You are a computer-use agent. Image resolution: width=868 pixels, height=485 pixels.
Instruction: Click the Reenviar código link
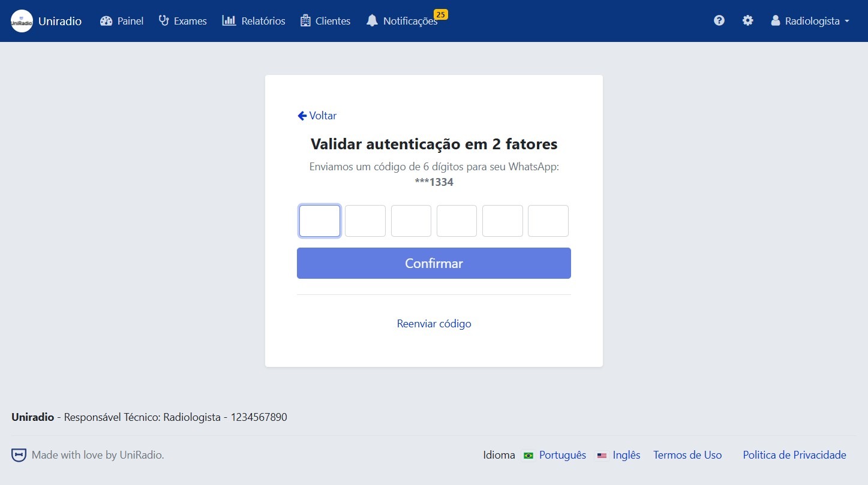[434, 323]
